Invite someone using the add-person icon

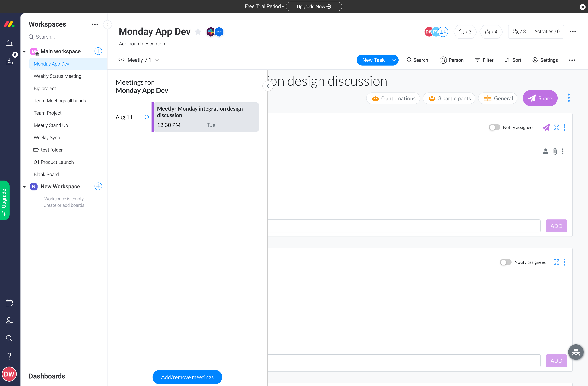[x=546, y=151]
